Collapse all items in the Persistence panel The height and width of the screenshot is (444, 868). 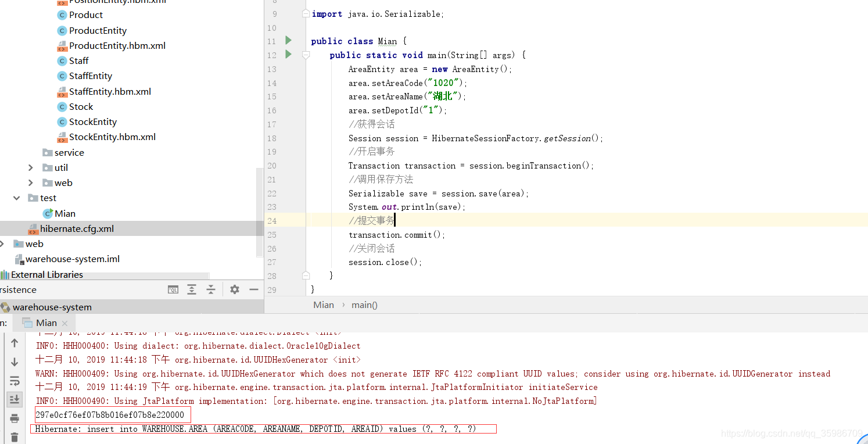[x=211, y=289]
